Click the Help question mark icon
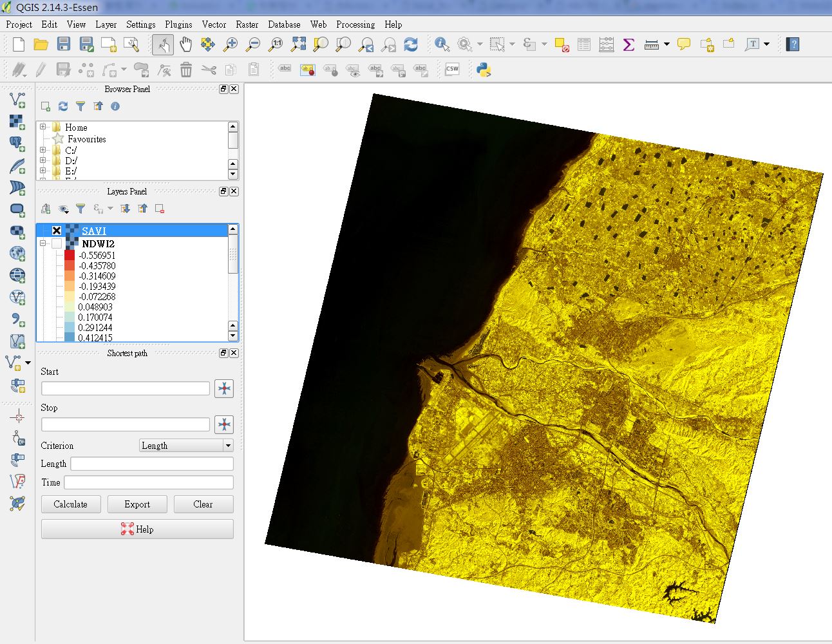832x644 pixels. point(793,44)
